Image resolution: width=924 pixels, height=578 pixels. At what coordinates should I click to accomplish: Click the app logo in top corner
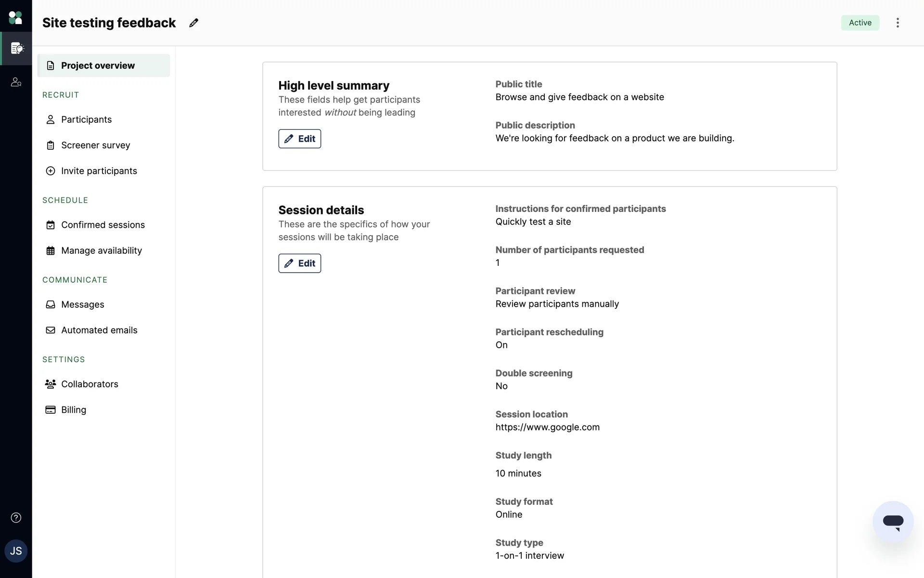pyautogui.click(x=15, y=17)
